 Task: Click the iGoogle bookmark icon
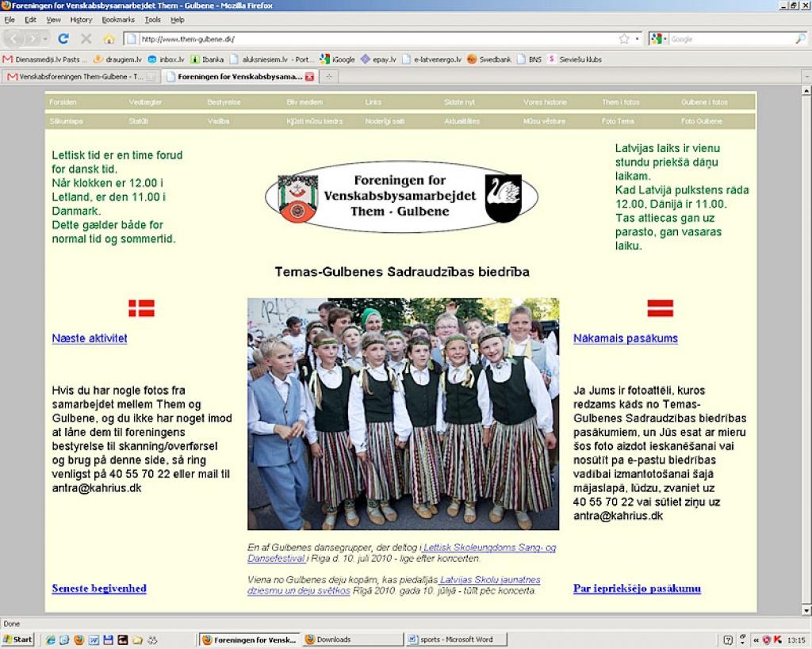tap(323, 59)
